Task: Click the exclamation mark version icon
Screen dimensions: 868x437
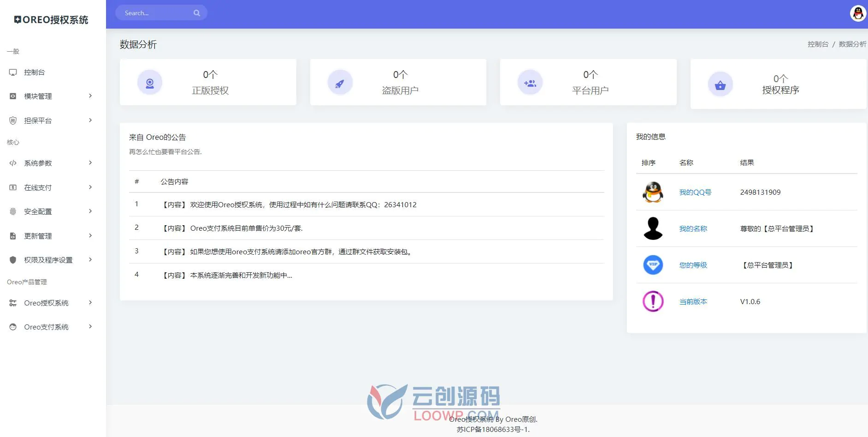Action: click(653, 301)
